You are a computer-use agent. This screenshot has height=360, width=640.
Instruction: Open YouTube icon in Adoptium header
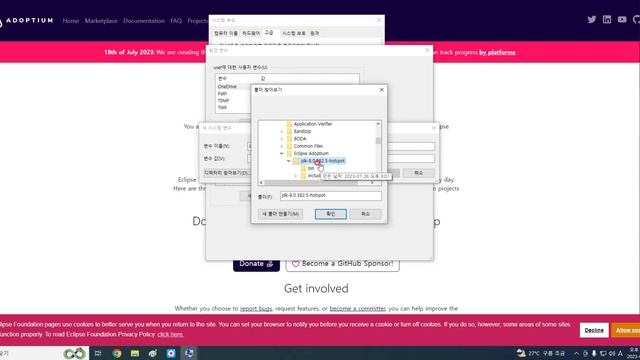click(x=622, y=20)
